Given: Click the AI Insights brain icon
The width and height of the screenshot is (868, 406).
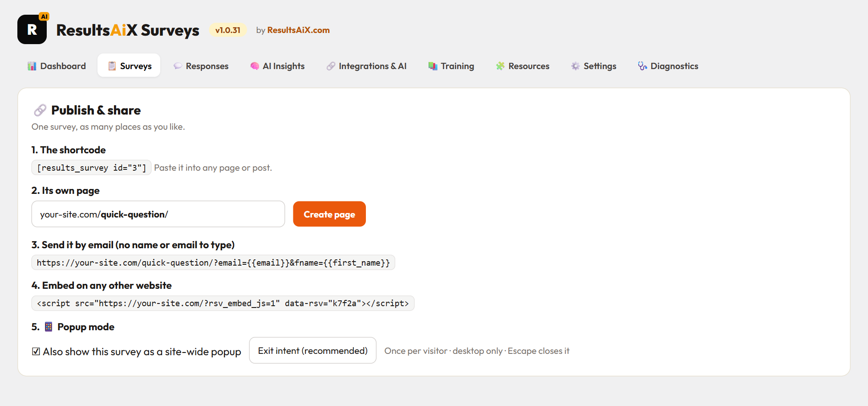Looking at the screenshot, I should point(255,66).
